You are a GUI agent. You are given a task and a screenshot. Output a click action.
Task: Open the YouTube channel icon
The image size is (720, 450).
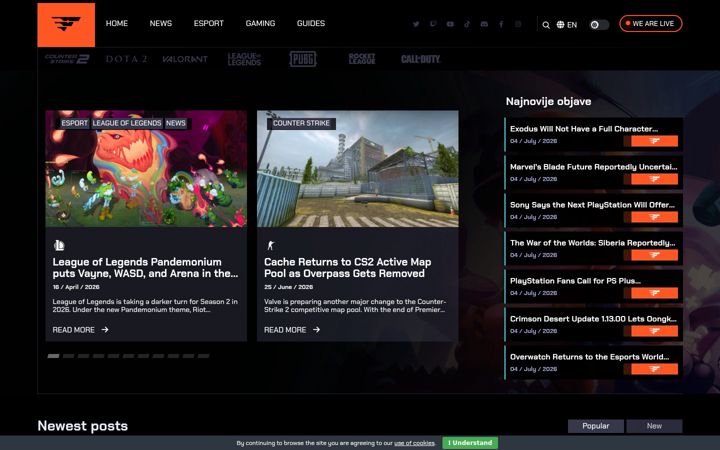450,24
